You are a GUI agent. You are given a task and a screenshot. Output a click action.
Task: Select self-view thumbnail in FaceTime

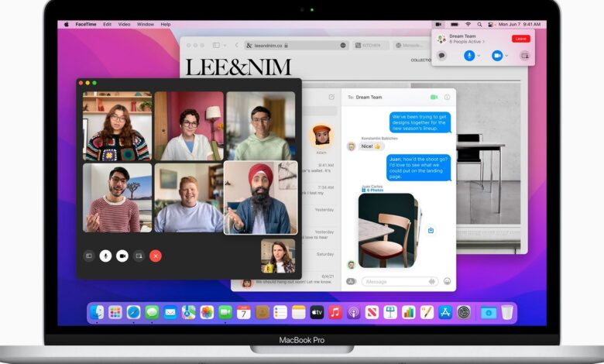pos(278,256)
